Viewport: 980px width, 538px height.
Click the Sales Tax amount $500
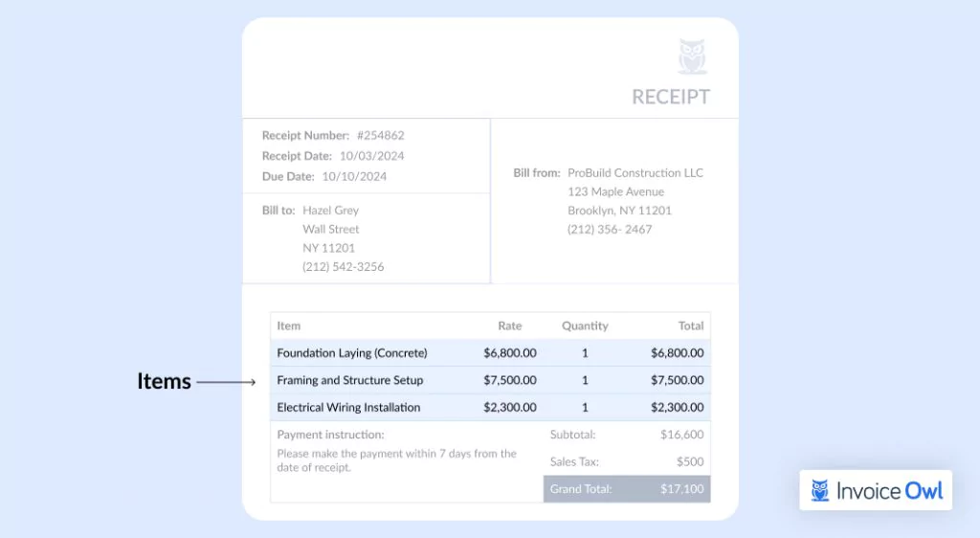(690, 461)
